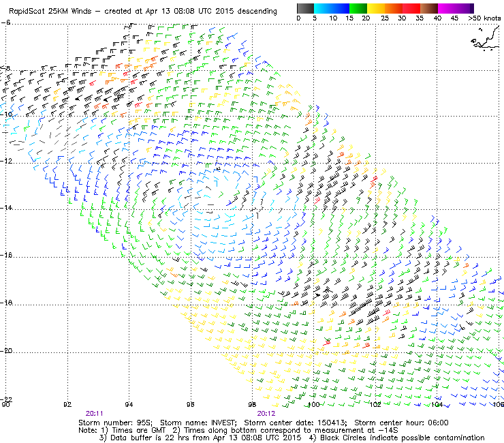Click the '-14' latitude axis label
Viewport: 504px width, 443px height.
6,208
